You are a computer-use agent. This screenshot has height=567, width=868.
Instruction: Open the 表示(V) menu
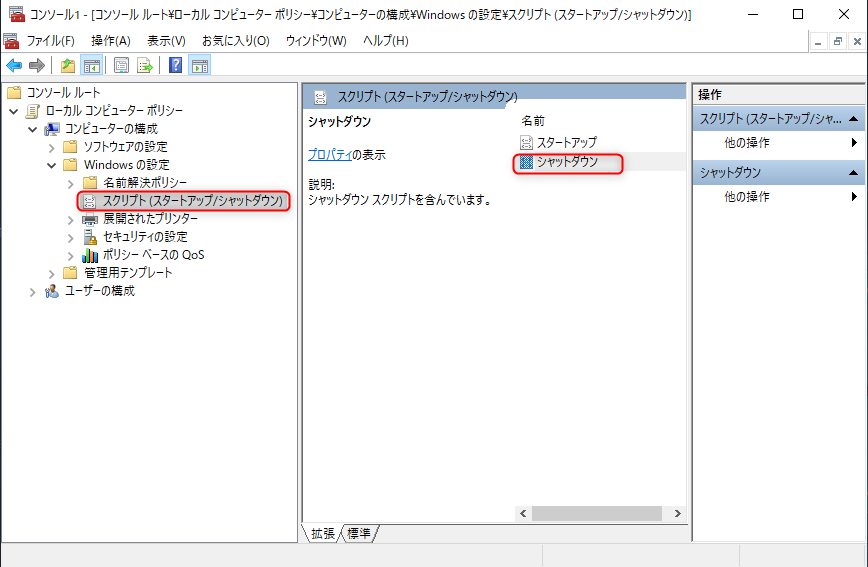pos(166,40)
